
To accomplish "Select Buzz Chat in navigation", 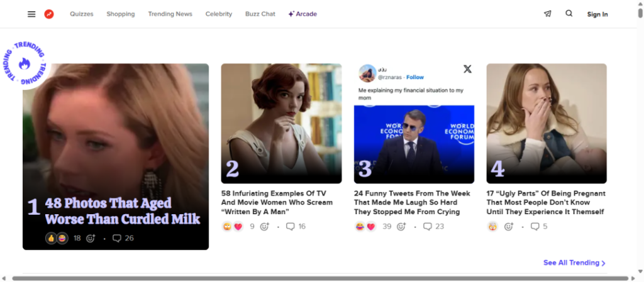I will (x=260, y=14).
